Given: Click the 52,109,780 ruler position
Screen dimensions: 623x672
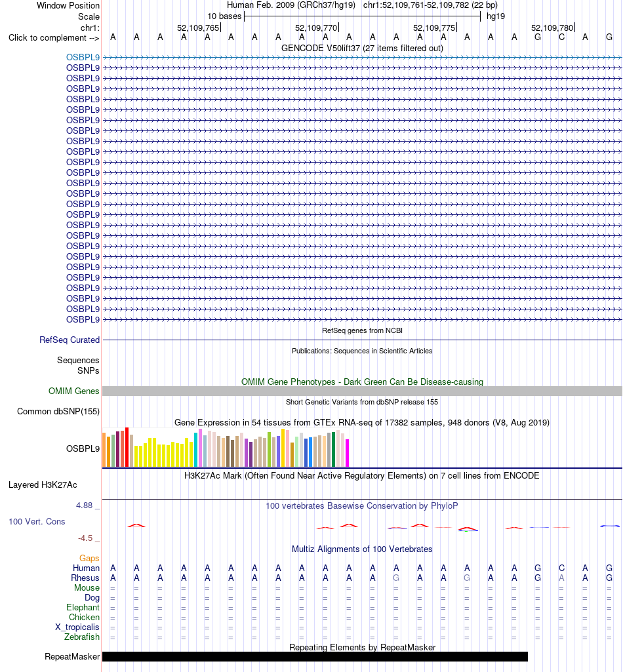Looking at the screenshot, I should (x=552, y=28).
